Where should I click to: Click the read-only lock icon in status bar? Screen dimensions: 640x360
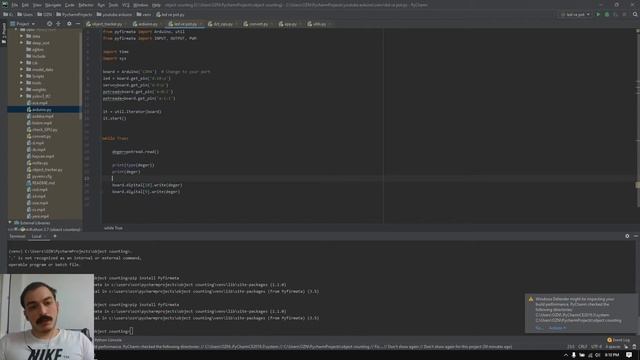(626, 347)
